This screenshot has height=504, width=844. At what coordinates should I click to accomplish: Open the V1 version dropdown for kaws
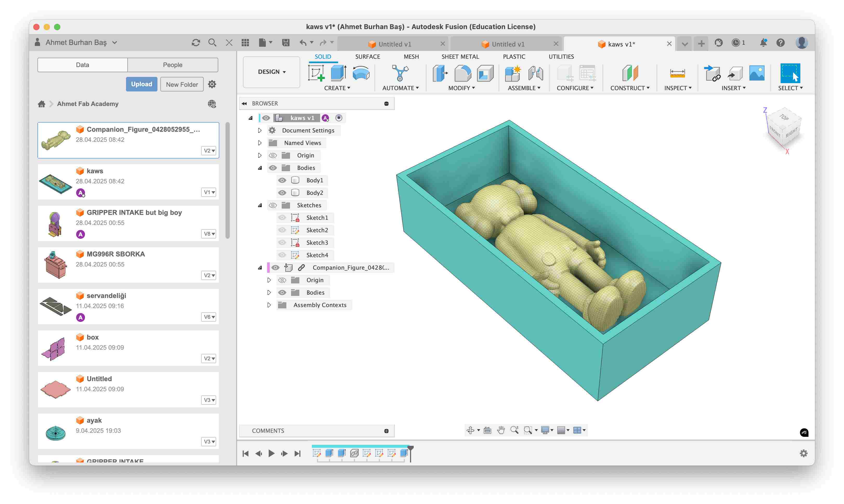(x=209, y=192)
